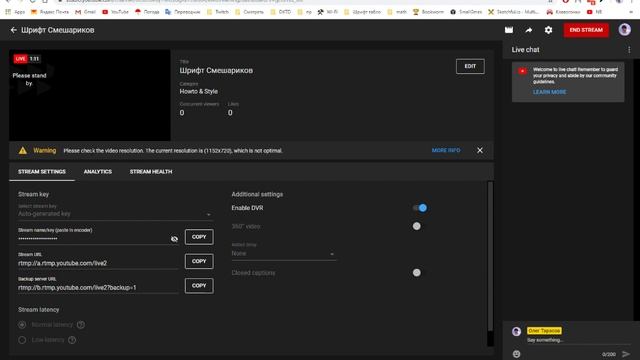Switch to the Analytics tab
Image resolution: width=640 pixels, height=360 pixels.
(x=98, y=172)
